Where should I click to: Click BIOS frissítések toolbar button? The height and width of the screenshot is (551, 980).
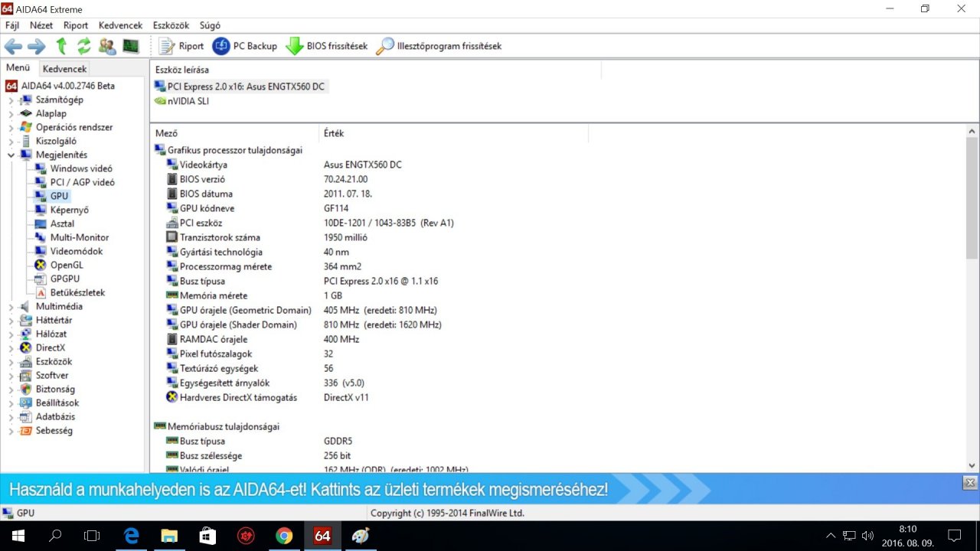point(327,46)
